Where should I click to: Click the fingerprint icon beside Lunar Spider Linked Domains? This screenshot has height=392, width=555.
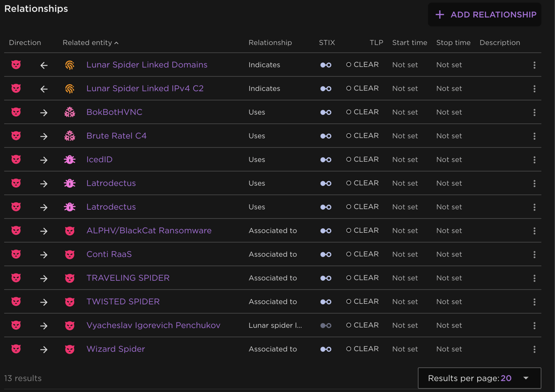70,65
